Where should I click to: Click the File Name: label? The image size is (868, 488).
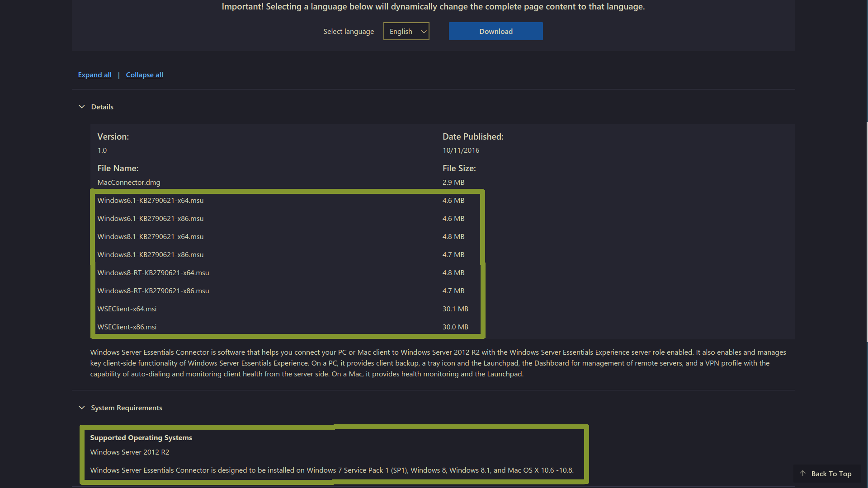click(118, 168)
